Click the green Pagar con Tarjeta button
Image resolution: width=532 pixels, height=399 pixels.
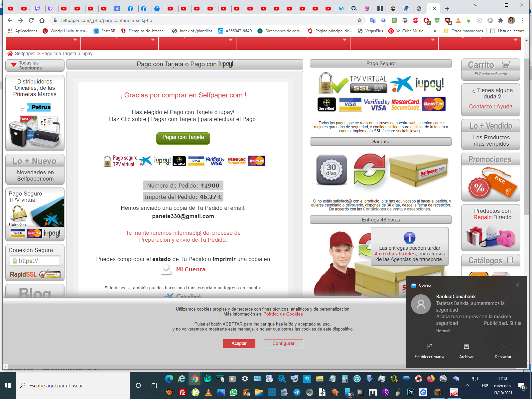[x=183, y=138]
